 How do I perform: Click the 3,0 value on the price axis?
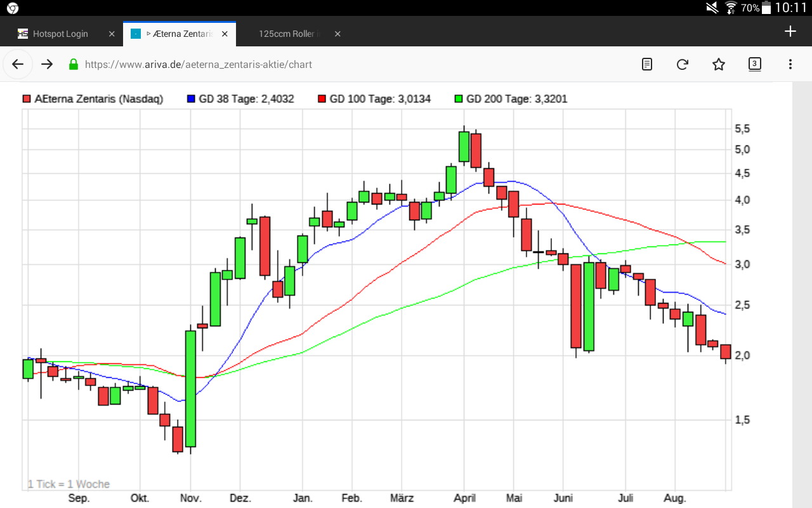click(742, 265)
